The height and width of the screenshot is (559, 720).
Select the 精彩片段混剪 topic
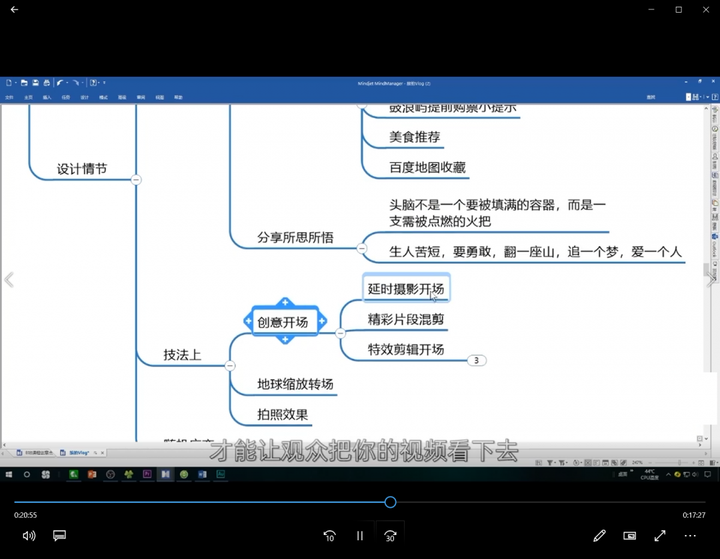tap(406, 319)
